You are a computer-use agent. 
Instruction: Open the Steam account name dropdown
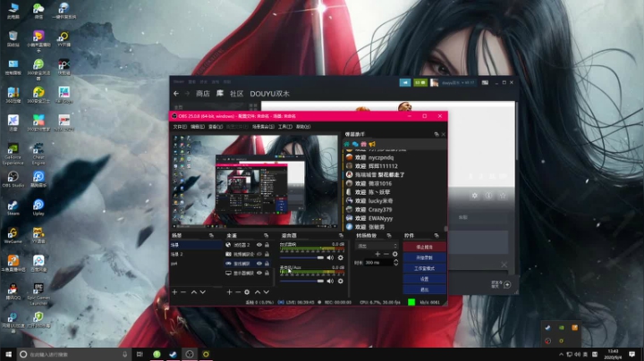click(x=458, y=82)
